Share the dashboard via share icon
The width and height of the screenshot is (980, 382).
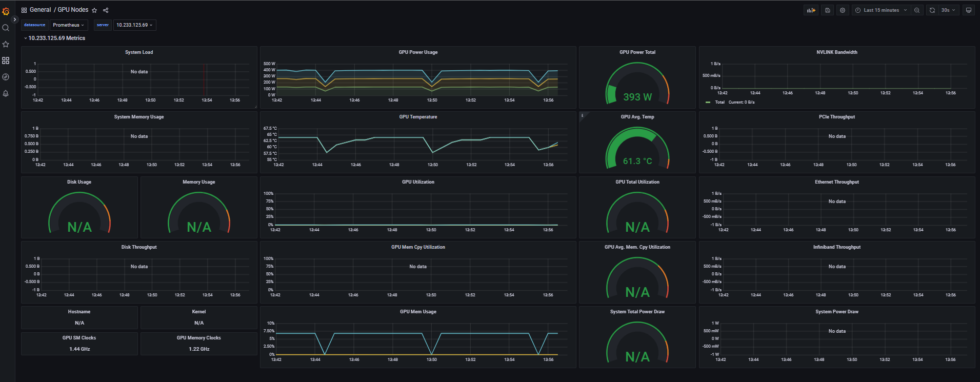point(106,10)
